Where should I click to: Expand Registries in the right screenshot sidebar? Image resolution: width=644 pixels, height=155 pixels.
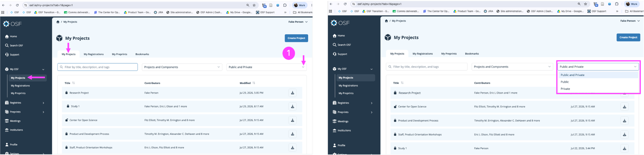click(x=372, y=103)
